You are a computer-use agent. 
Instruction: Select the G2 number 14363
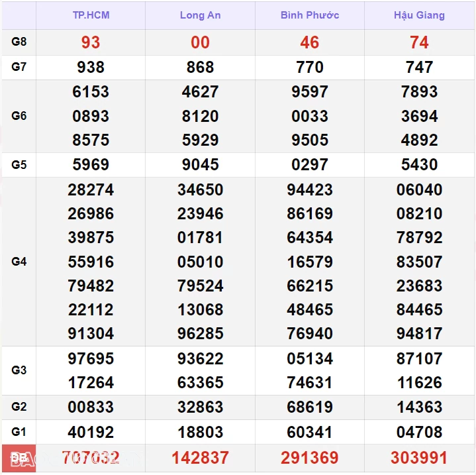pos(419,407)
